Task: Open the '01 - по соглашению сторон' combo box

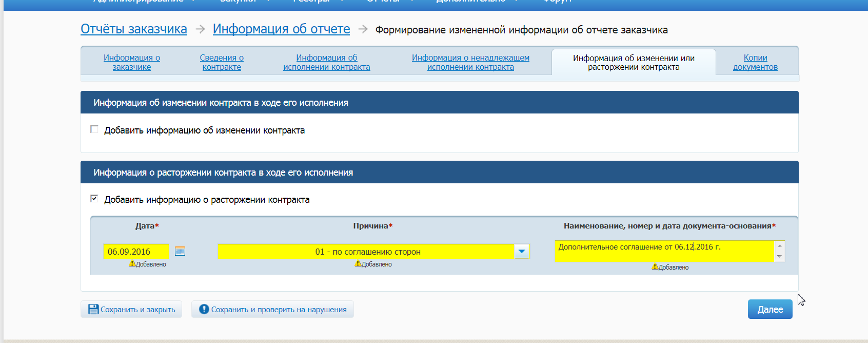Action: click(x=366, y=252)
